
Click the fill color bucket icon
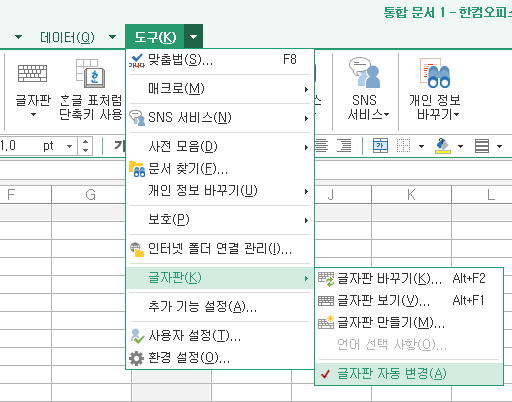coord(443,146)
